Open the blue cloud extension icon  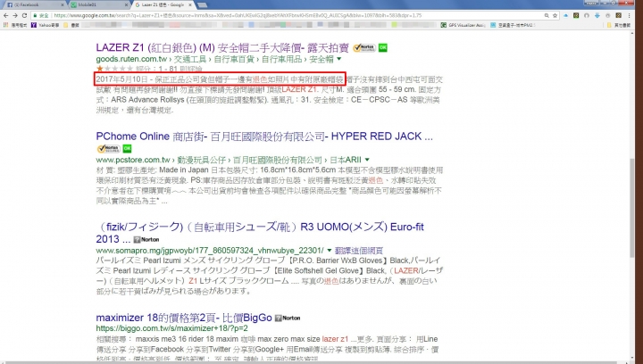[566, 15]
